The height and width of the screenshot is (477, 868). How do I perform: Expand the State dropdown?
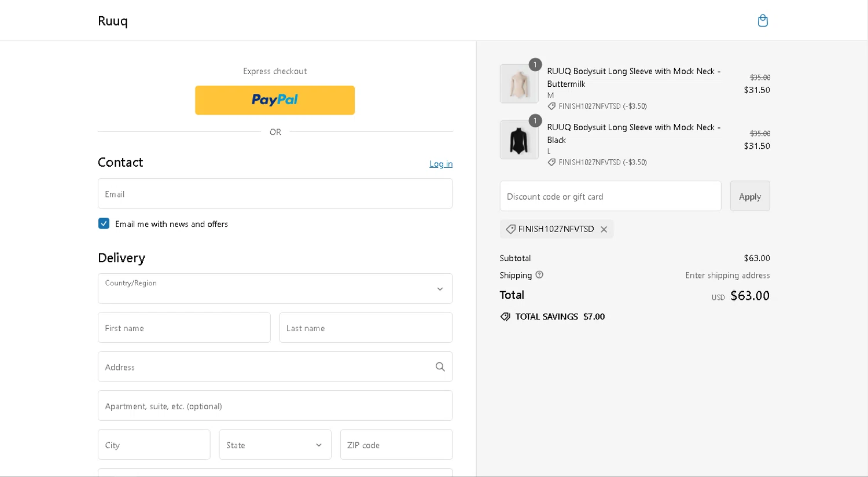pos(275,445)
